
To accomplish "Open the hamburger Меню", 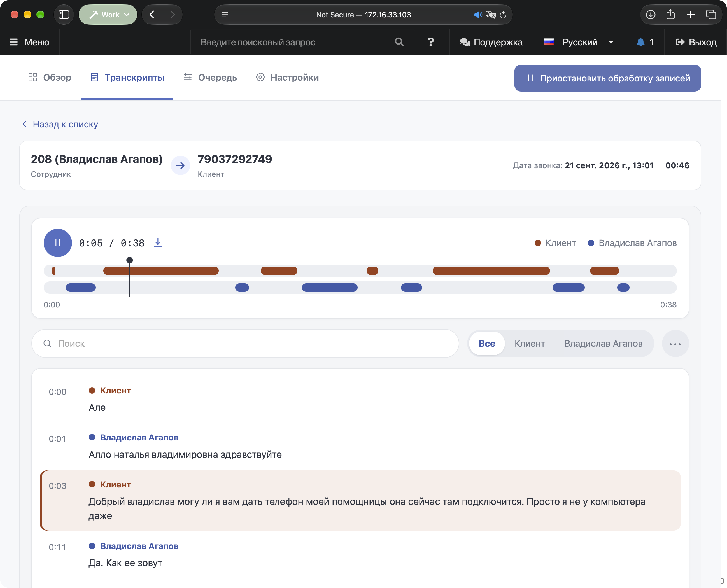I will click(x=29, y=42).
